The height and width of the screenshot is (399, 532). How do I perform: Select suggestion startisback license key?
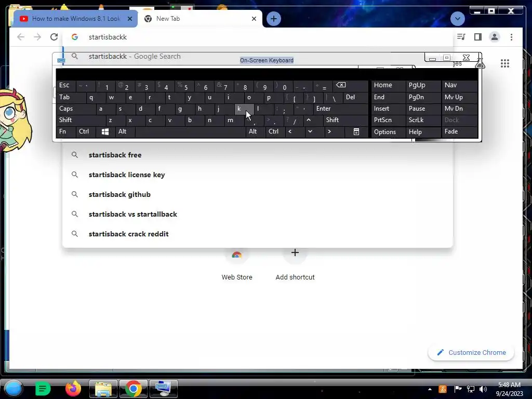pyautogui.click(x=258, y=175)
